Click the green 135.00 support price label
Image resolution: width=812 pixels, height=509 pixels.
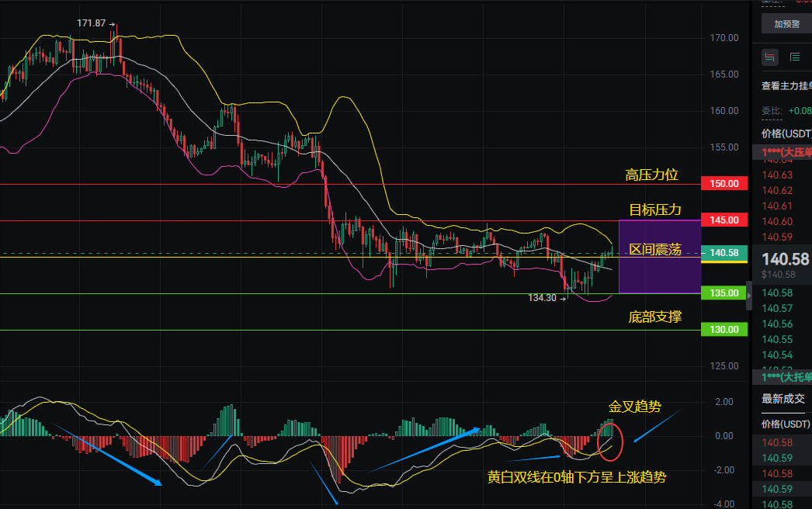pos(724,293)
